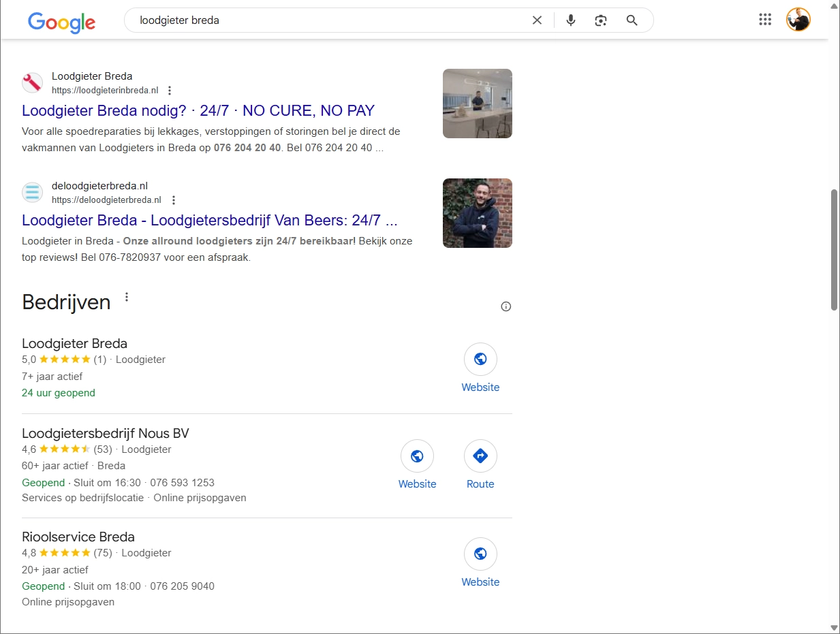Click the Bedrijven section heading
This screenshot has height=634, width=840.
(x=66, y=302)
